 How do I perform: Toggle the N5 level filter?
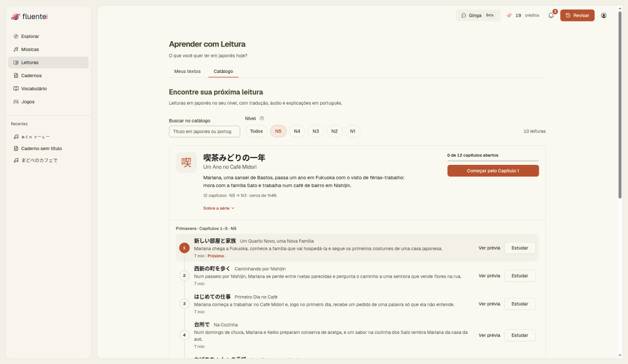tap(278, 131)
